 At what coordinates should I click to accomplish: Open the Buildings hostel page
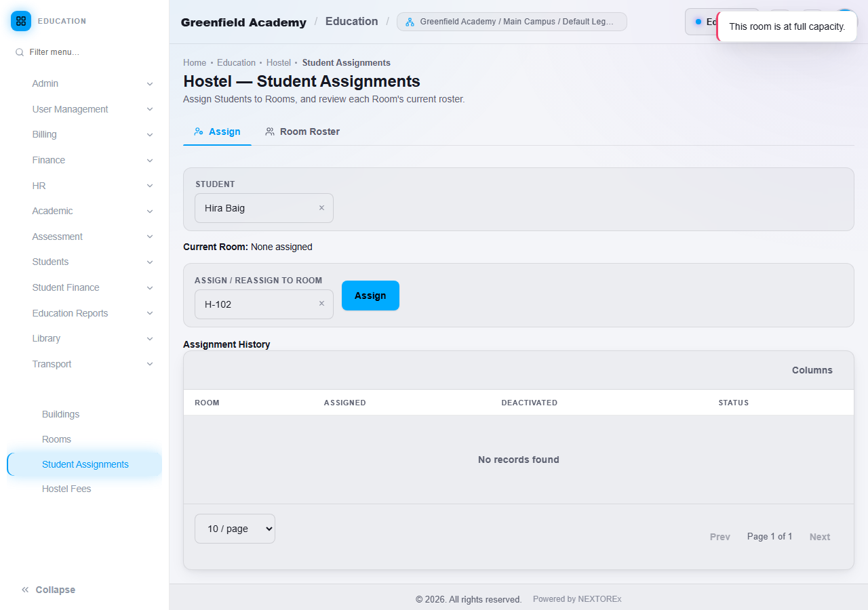coord(61,414)
